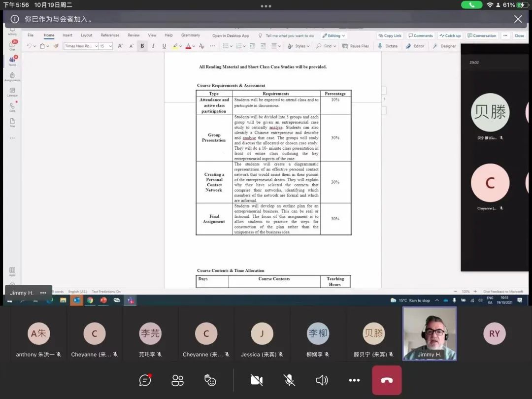Screen dimensions: 532x399
Task: Click the Dictate microphone icon
Action: pyautogui.click(x=380, y=46)
